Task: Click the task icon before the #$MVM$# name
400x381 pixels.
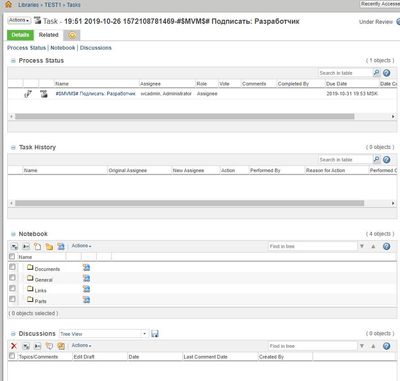Action: pyautogui.click(x=44, y=94)
